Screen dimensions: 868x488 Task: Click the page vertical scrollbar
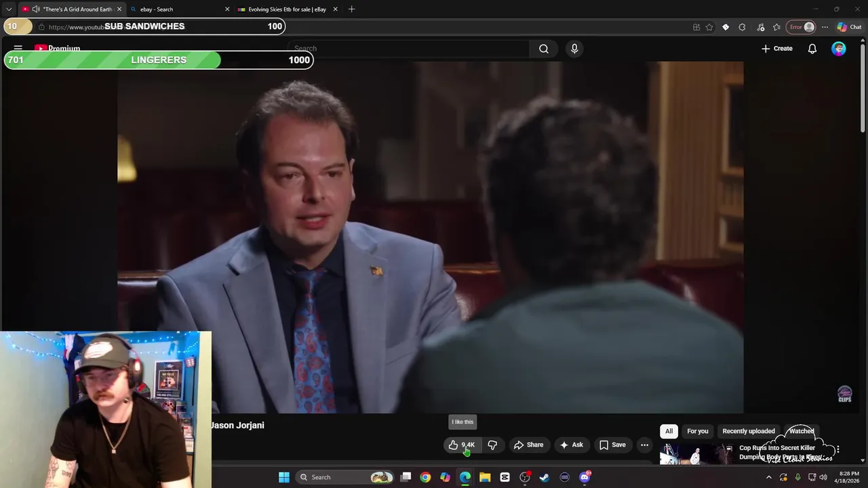tap(863, 88)
